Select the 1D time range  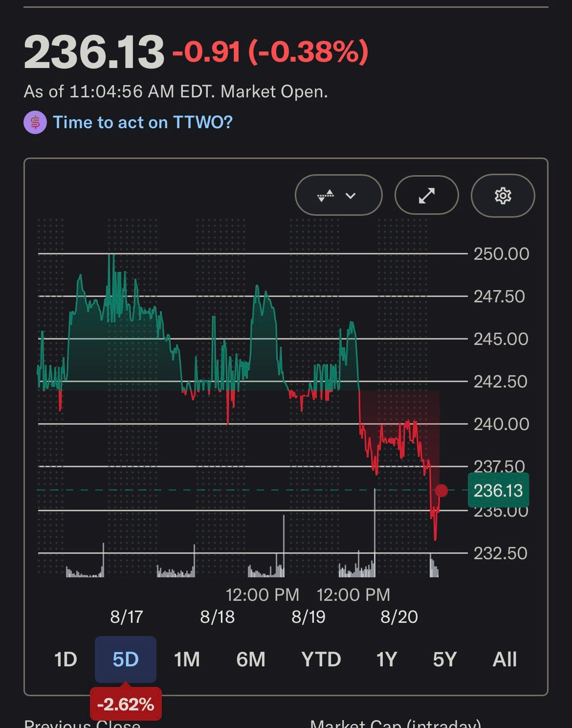66,660
